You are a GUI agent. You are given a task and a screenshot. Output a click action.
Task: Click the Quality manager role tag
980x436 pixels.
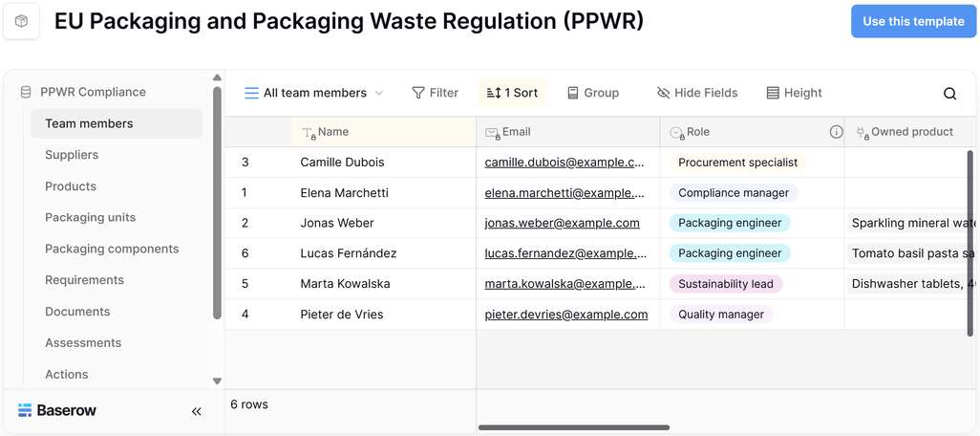(x=720, y=315)
